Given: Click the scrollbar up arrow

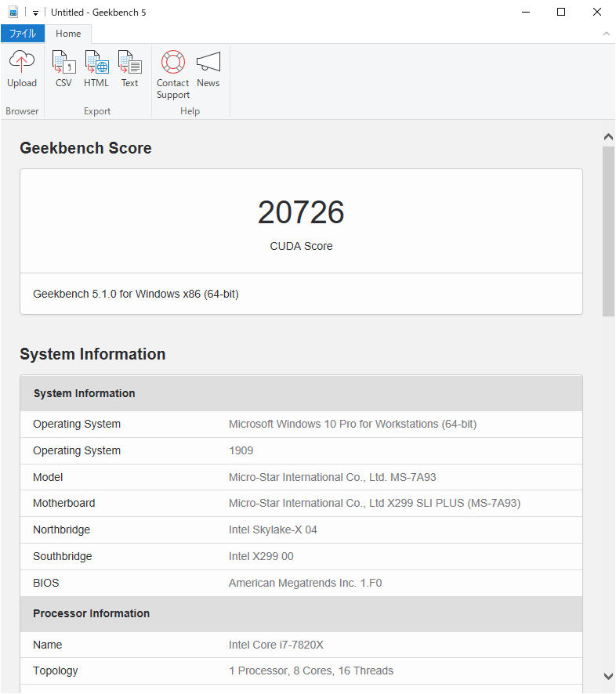Looking at the screenshot, I should 608,137.
